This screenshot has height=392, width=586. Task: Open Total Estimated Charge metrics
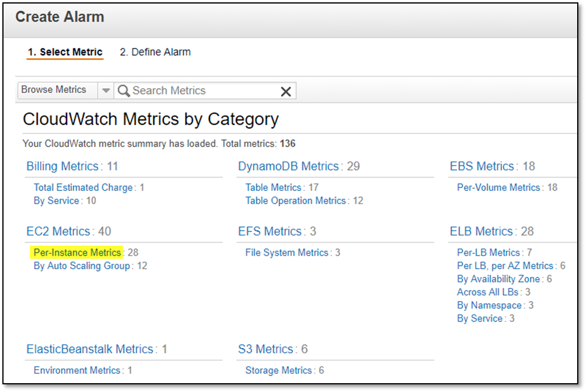click(x=83, y=187)
